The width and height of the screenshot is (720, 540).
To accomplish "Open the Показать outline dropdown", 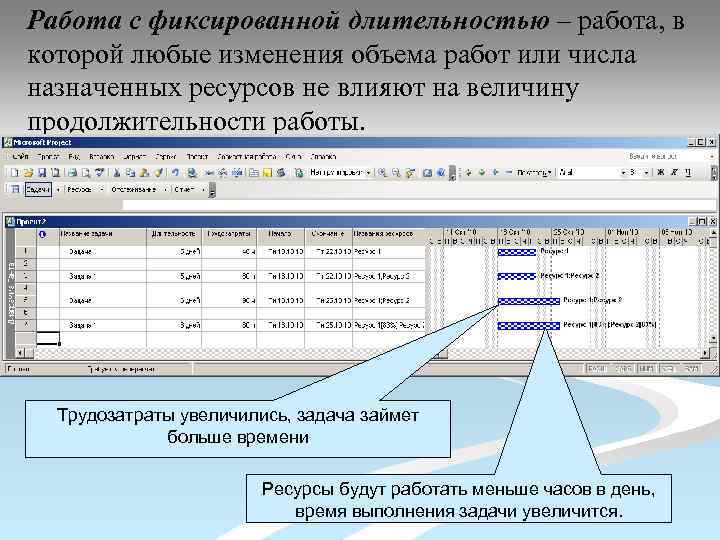I will click(x=534, y=173).
